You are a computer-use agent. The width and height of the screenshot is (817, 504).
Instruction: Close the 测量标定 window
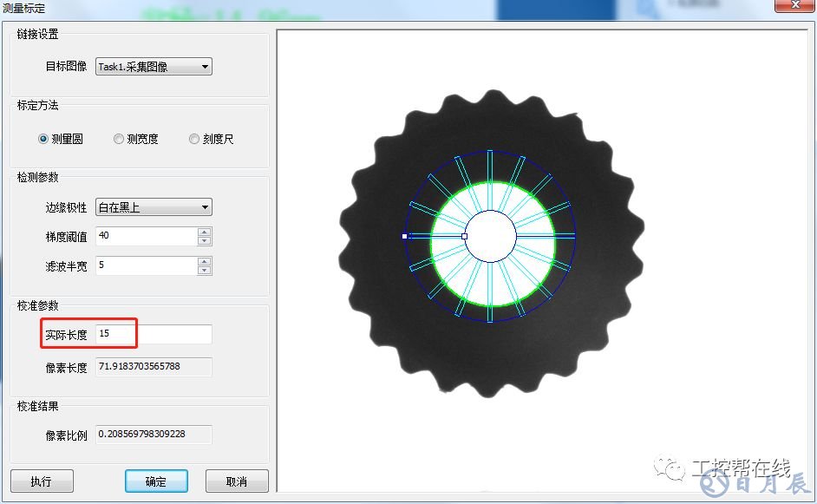[x=793, y=8]
